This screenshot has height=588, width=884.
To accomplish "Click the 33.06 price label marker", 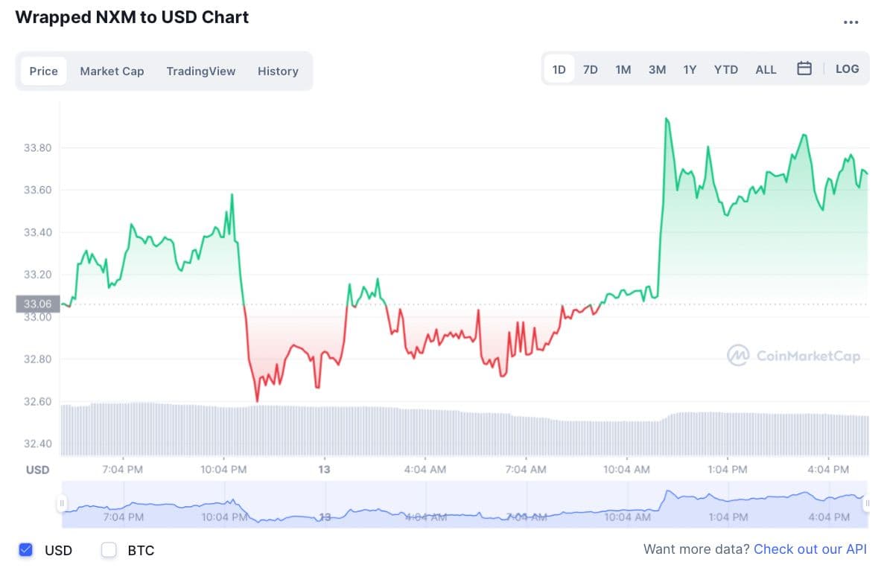I will (x=36, y=304).
